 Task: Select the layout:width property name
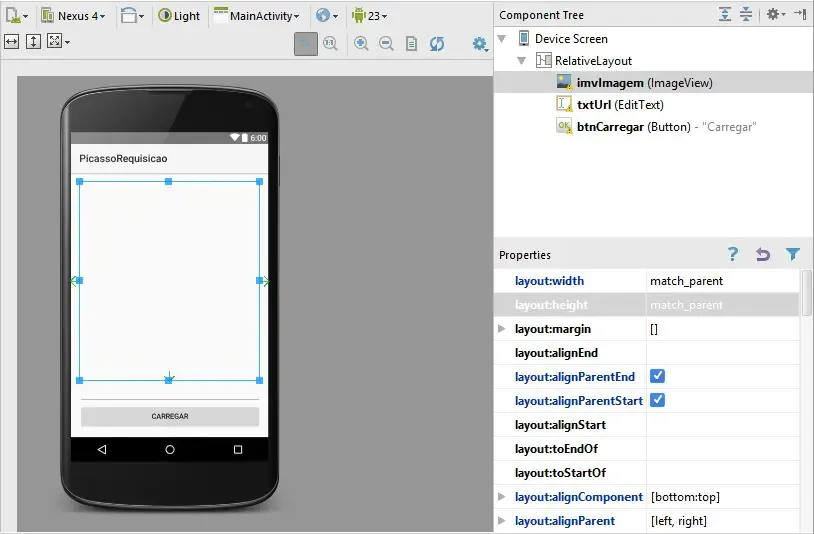coord(549,281)
